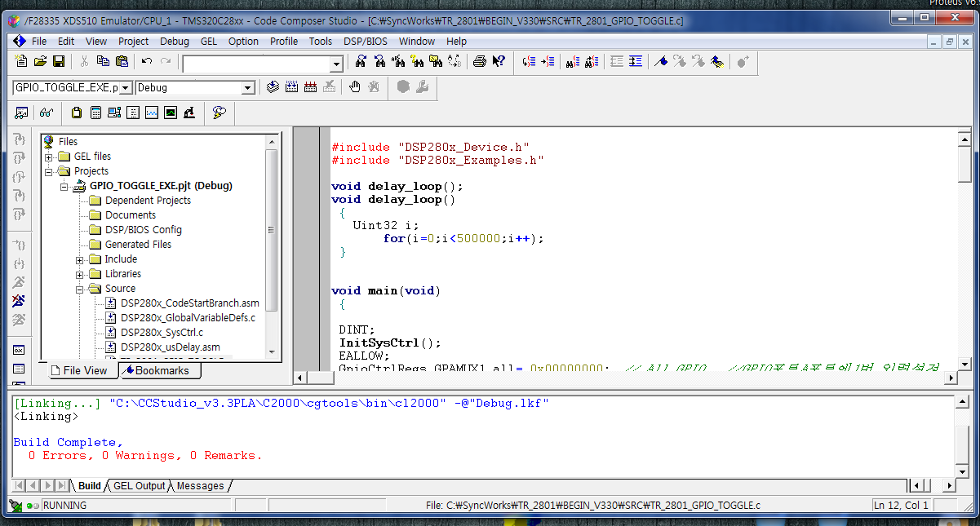Click the code editor down scroll arrow
Screen dimensions: 980x526
[964, 365]
